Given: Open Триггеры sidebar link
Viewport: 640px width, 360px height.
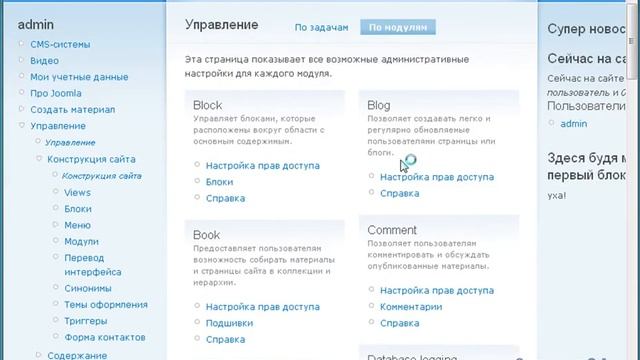Looking at the screenshot, I should click(x=86, y=321).
